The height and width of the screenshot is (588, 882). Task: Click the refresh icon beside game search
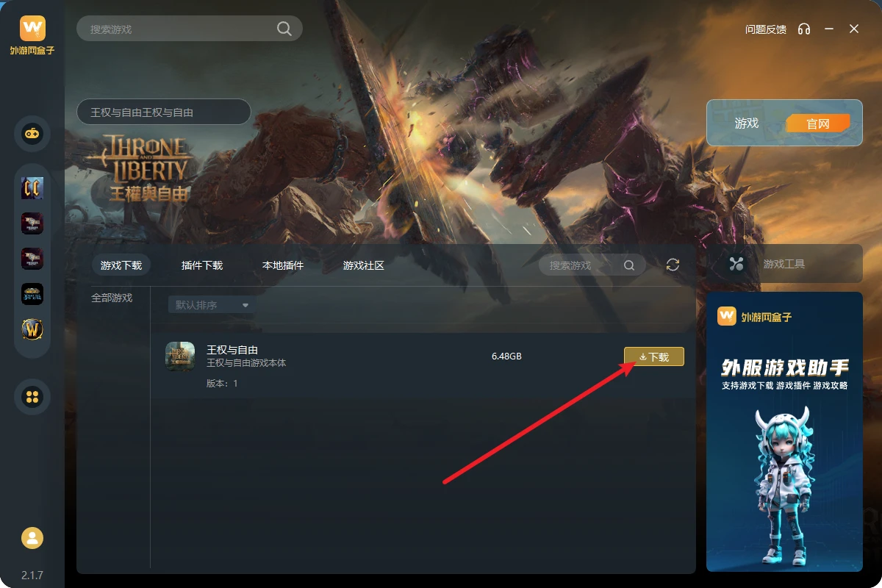pyautogui.click(x=673, y=265)
